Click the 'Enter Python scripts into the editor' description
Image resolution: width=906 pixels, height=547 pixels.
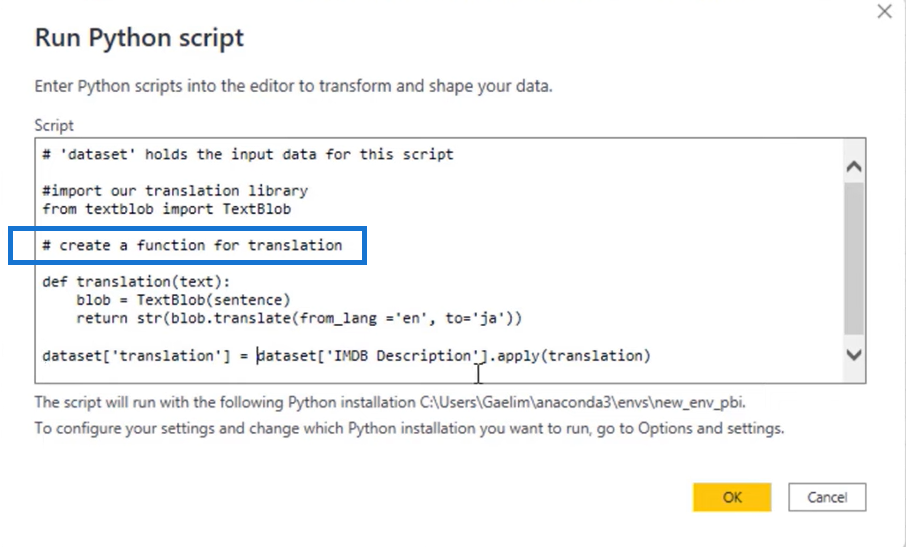(x=294, y=86)
